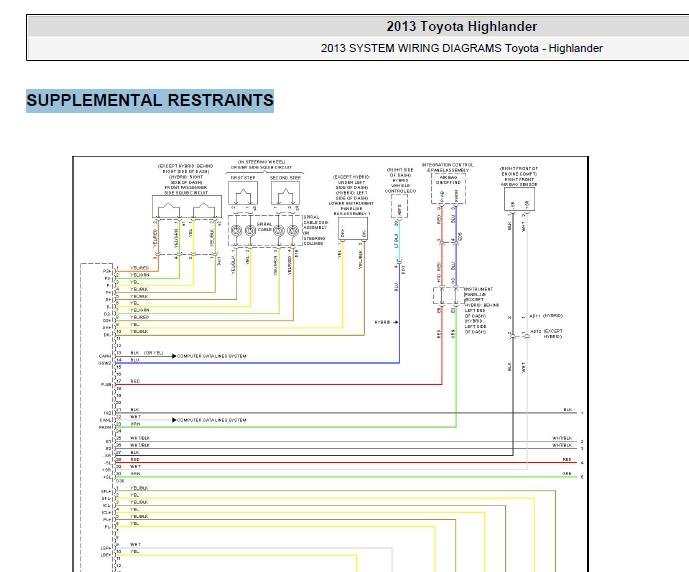Click the 'RIGHT FRONT AIR BAG SENSOR' label
Screen dimensions: 689x572
(x=519, y=182)
